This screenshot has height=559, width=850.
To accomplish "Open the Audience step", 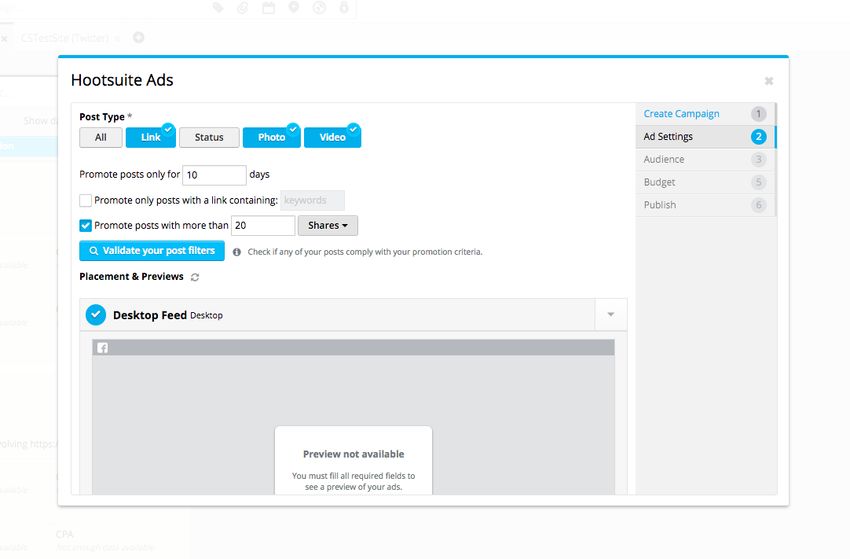I will coord(705,159).
